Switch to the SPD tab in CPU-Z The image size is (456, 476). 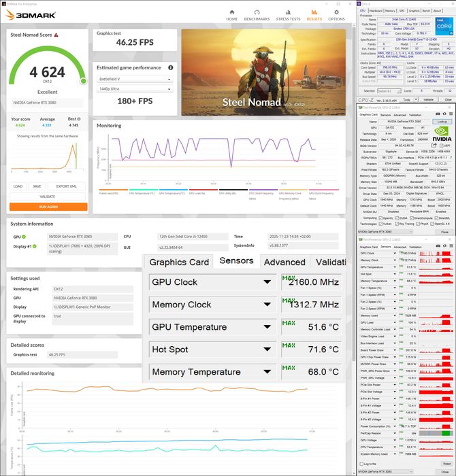[402, 11]
